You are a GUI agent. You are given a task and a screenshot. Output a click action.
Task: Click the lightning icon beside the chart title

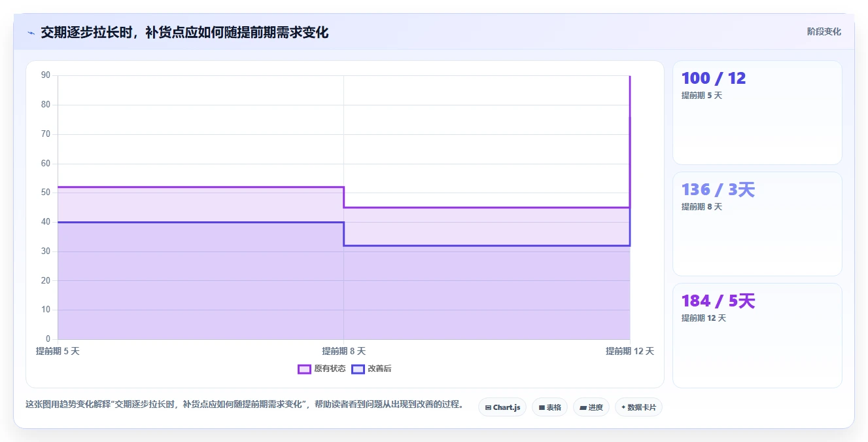click(31, 33)
